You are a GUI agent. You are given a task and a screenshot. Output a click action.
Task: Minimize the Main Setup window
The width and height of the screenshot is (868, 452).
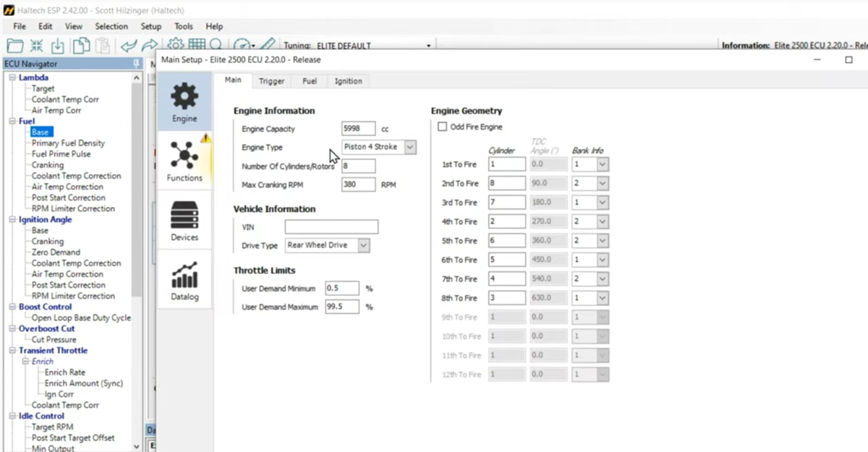pyautogui.click(x=818, y=59)
